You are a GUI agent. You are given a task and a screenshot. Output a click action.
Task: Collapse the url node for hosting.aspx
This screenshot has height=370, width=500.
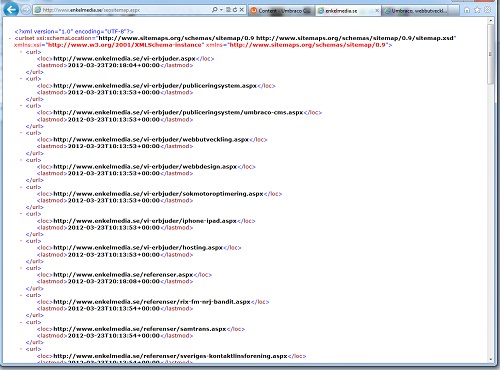pyautogui.click(x=21, y=241)
